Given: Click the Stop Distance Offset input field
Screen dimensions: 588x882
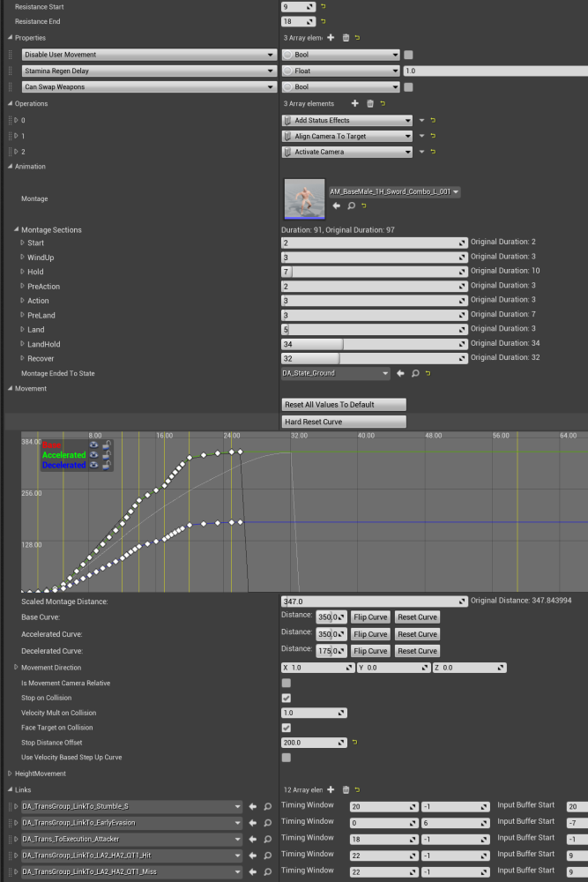Looking at the screenshot, I should [313, 743].
